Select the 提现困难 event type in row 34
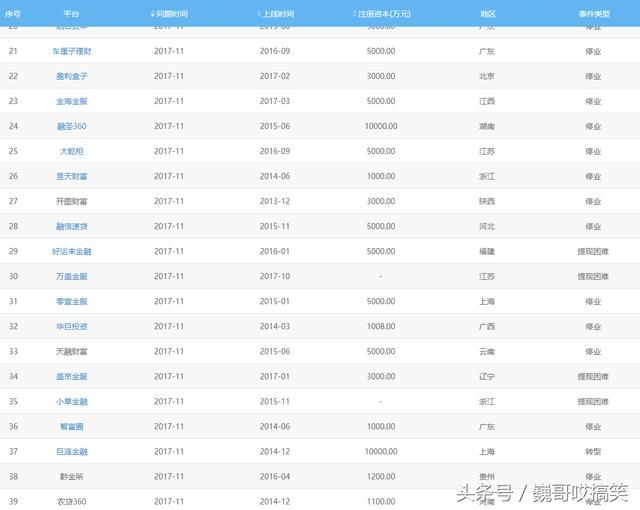Screen dimensions: 640x510 593,377
